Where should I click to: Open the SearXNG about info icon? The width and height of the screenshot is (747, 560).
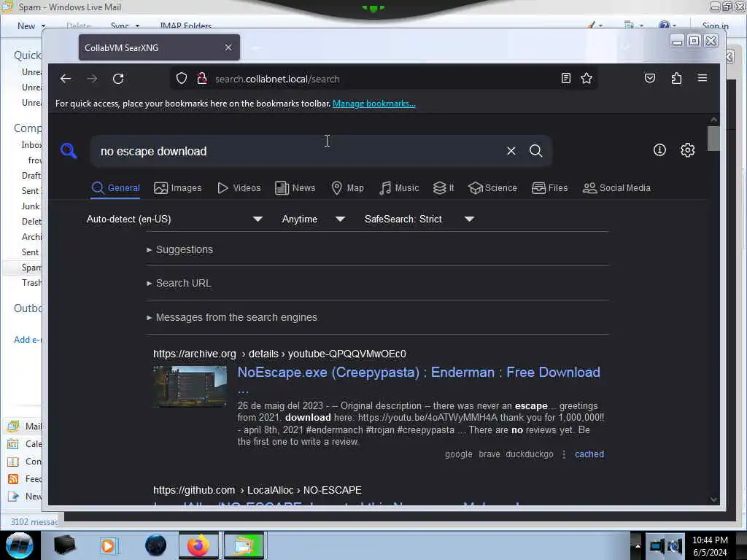click(x=659, y=150)
